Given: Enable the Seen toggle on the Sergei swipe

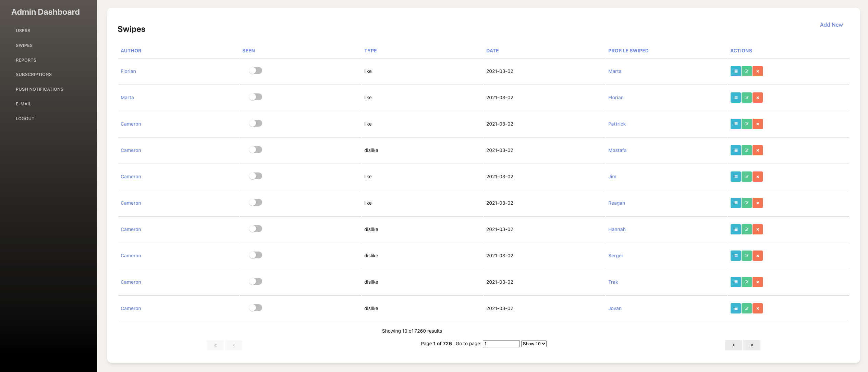Looking at the screenshot, I should point(255,255).
